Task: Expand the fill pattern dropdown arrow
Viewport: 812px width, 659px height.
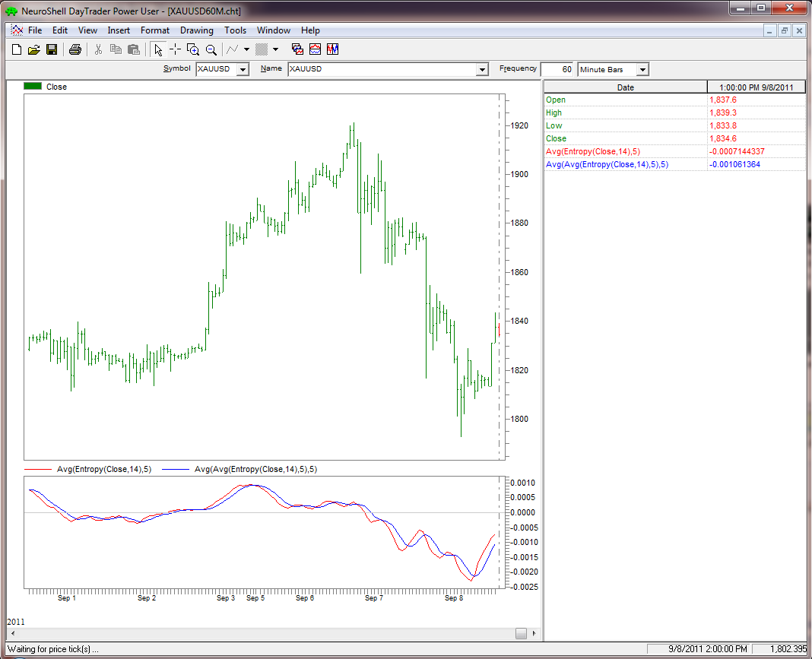Action: [275, 49]
